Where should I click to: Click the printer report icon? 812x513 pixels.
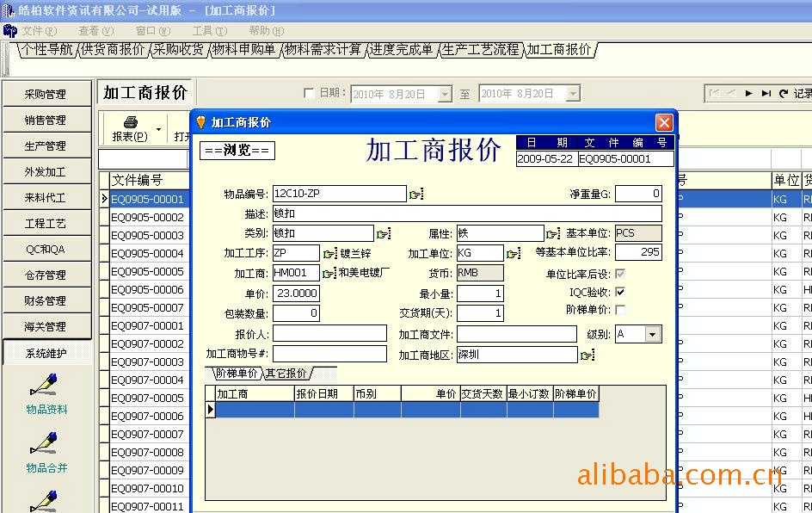pos(131,123)
